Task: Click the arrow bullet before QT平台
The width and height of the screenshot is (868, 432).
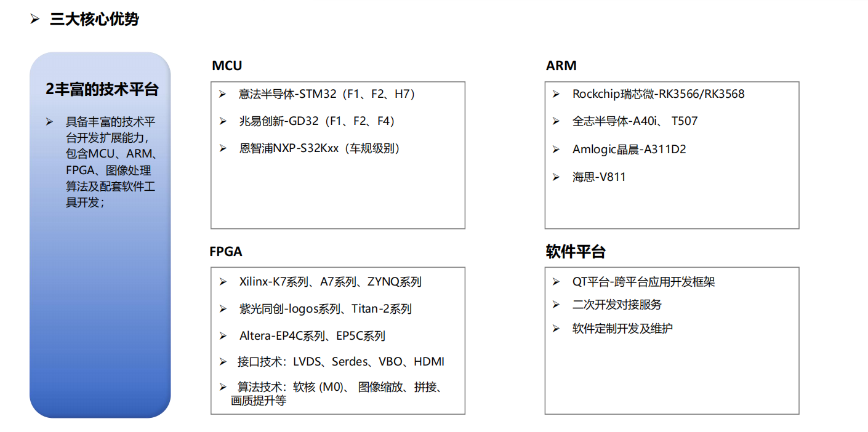Action: point(556,282)
